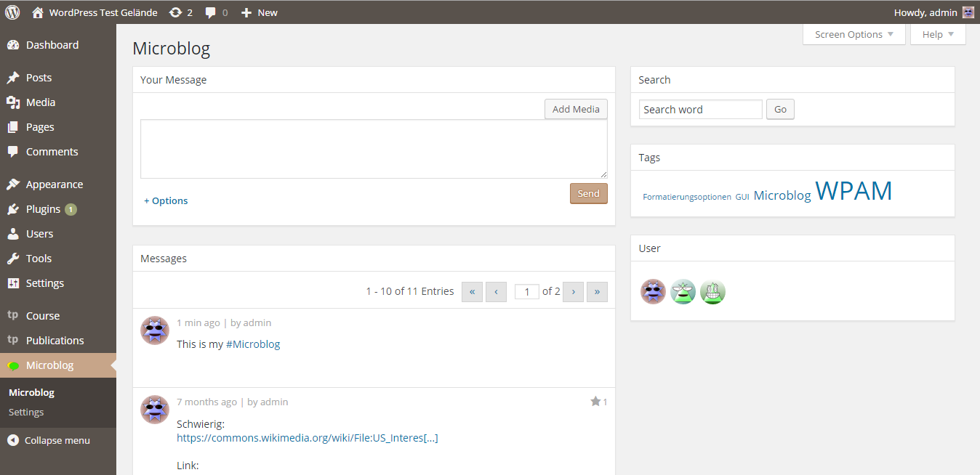Expand the + Options link under the message box
This screenshot has height=475, width=980.
(166, 201)
